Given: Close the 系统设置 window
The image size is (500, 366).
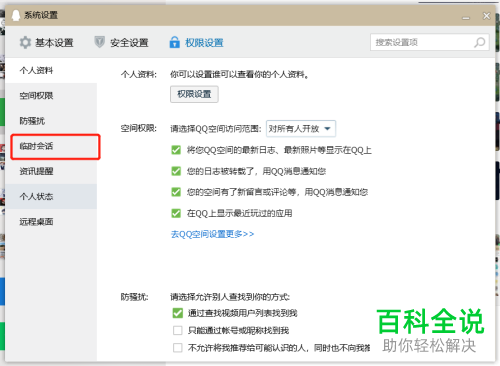Looking at the screenshot, I should pyautogui.click(x=487, y=16).
